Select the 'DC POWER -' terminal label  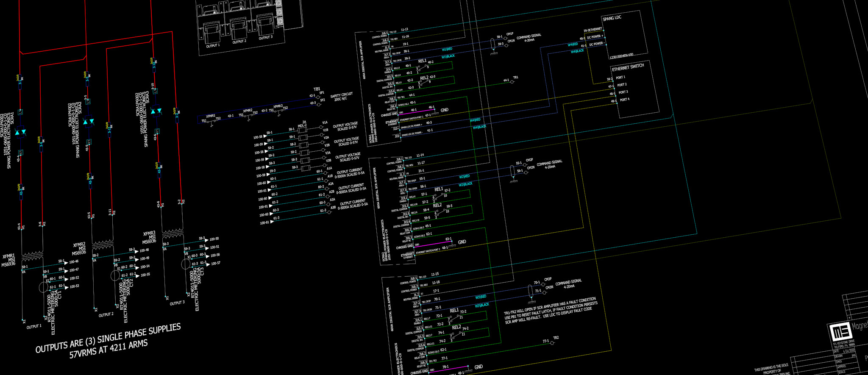point(597,44)
